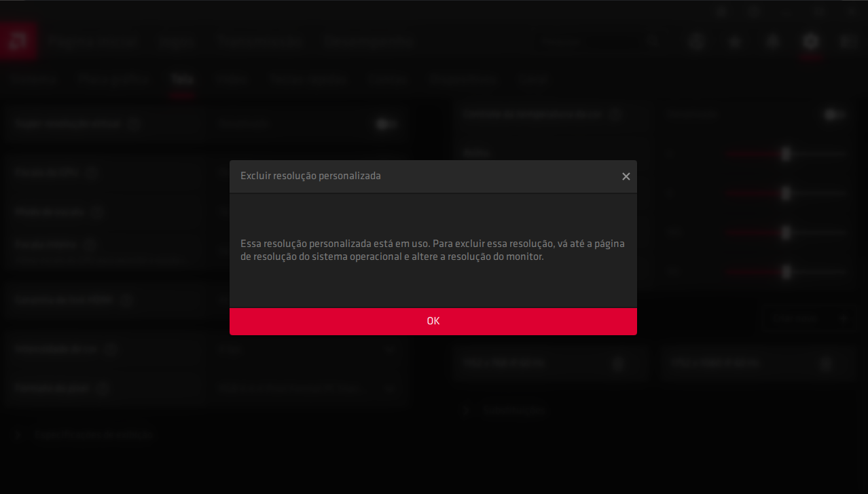This screenshot has height=494, width=868.
Task: Click the search magnifier icon
Action: [653, 41]
